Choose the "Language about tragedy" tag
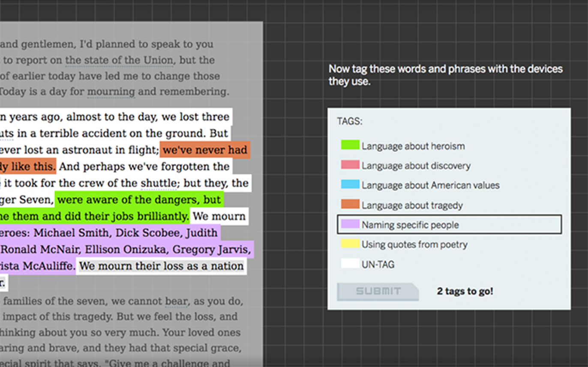This screenshot has width=588, height=367. 412,205
